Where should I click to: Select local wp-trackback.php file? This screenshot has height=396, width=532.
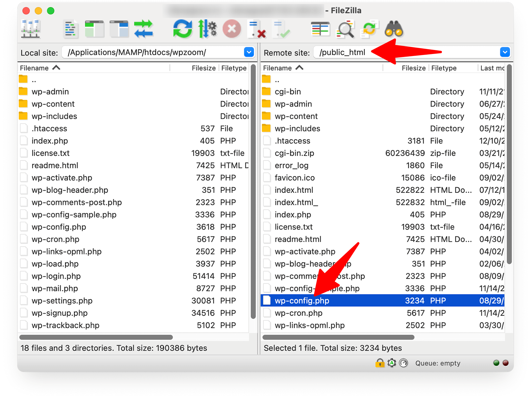(133, 325)
